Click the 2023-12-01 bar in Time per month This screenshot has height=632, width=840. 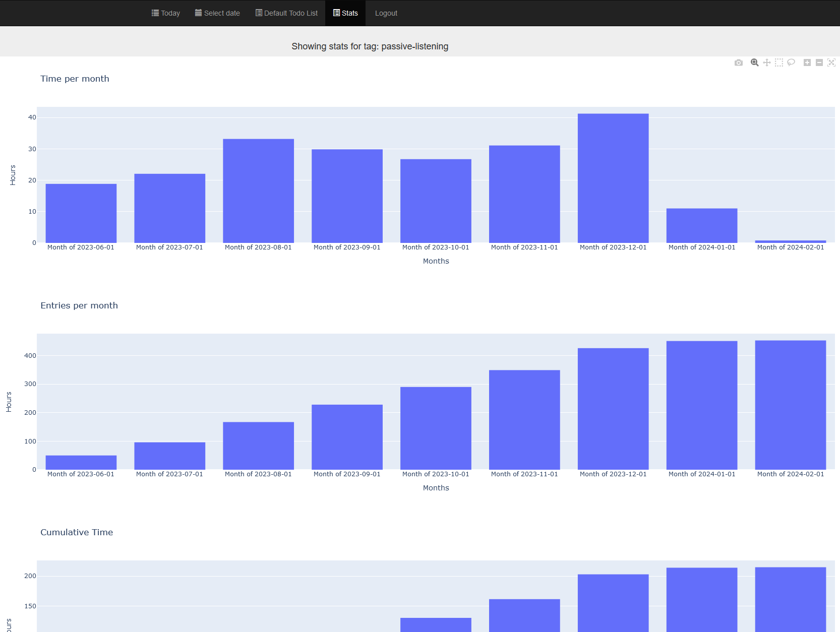tap(613, 178)
